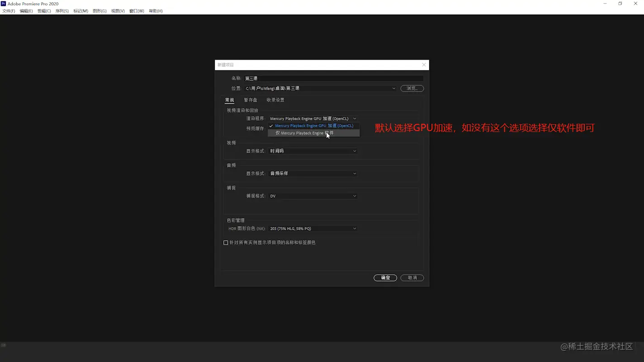The image size is (644, 362).
Task: Open the 序列(S) menu
Action: click(62, 11)
